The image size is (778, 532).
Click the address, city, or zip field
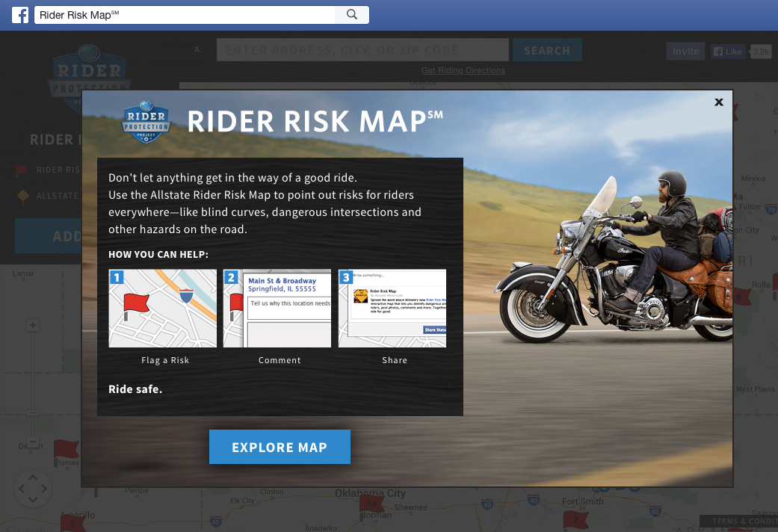362,50
